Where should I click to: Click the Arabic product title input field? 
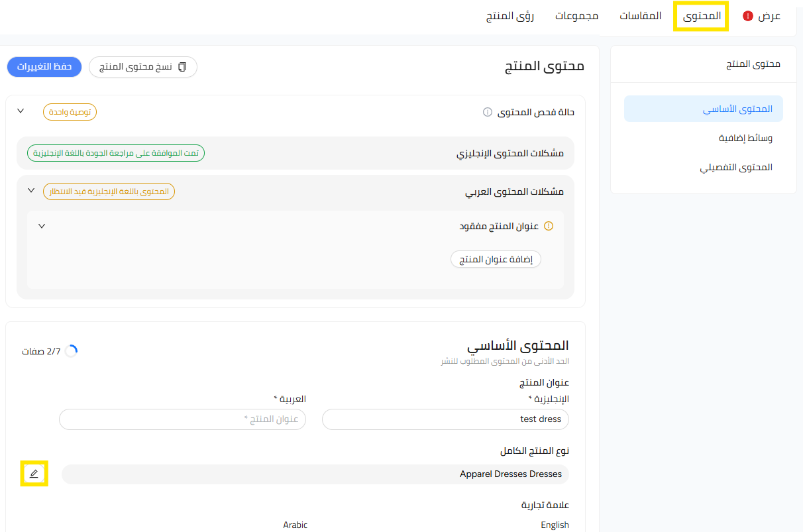(182, 419)
